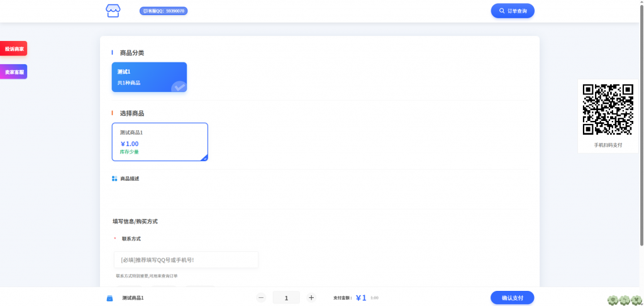Click the red 投诉商家 side button
644x306 pixels.
(x=14, y=48)
